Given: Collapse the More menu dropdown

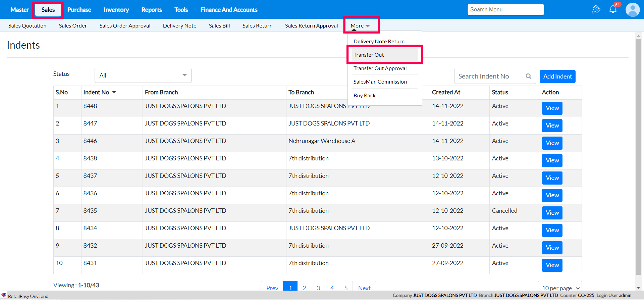Looking at the screenshot, I should [360, 26].
